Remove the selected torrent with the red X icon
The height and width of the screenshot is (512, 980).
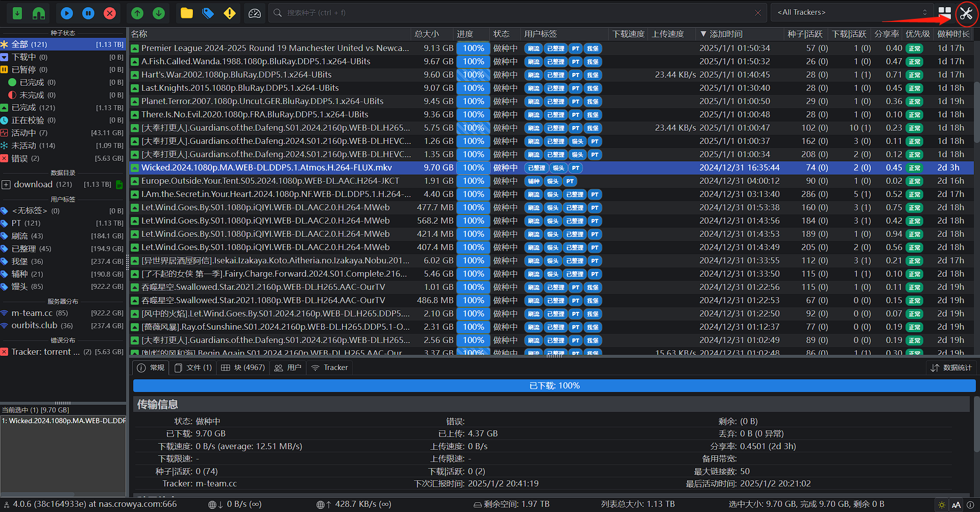click(x=110, y=13)
